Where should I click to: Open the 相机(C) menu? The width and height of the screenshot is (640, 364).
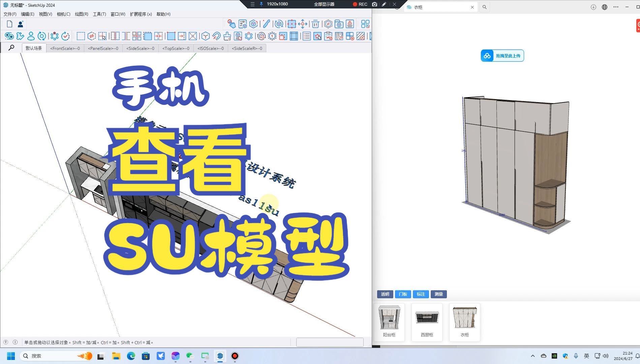pyautogui.click(x=63, y=14)
